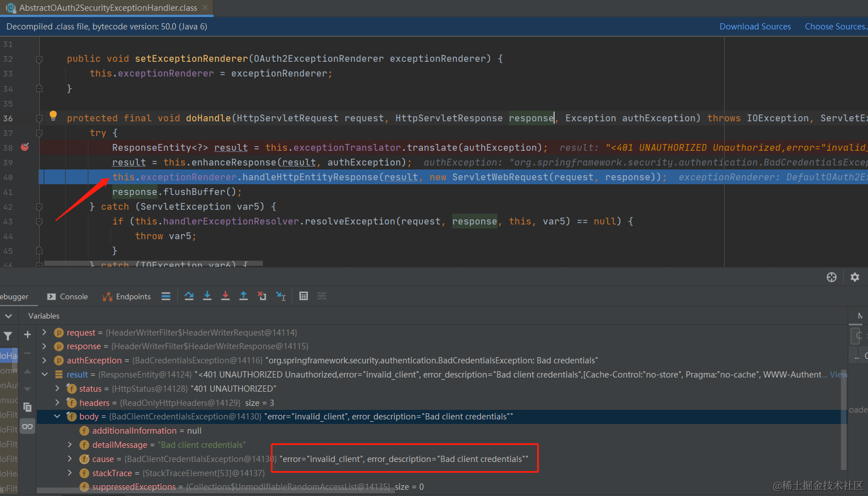This screenshot has height=496, width=868.
Task: Toggle the Show Watches glasses icon
Action: click(x=27, y=426)
